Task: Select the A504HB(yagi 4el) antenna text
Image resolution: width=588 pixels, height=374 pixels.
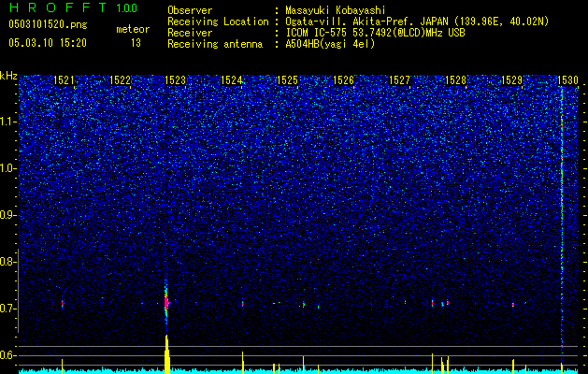Action: [330, 44]
